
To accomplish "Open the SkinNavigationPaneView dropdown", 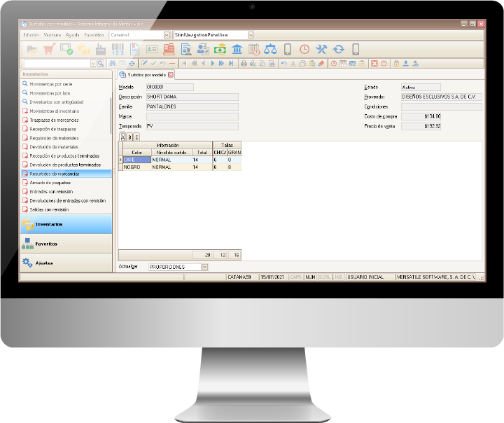I will coord(251,35).
